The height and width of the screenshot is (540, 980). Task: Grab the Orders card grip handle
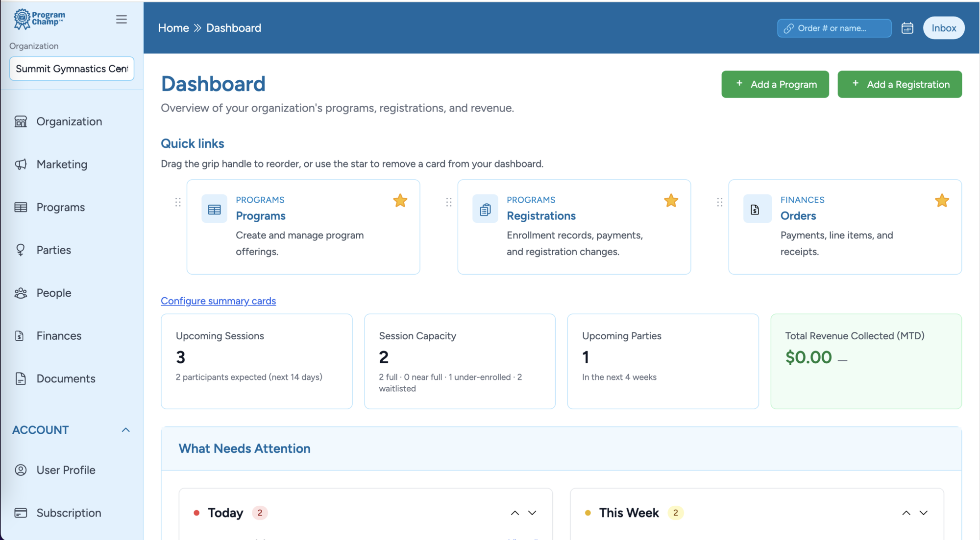(719, 202)
